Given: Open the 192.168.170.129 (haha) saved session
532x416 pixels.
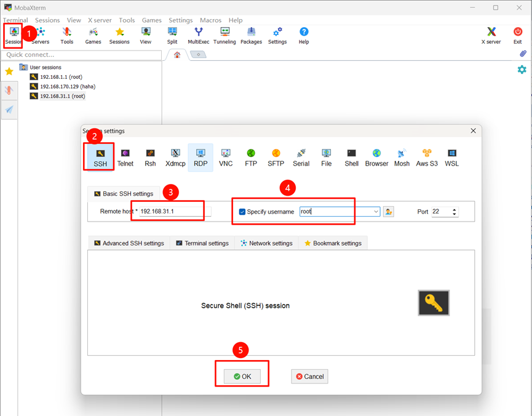Looking at the screenshot, I should (x=67, y=86).
